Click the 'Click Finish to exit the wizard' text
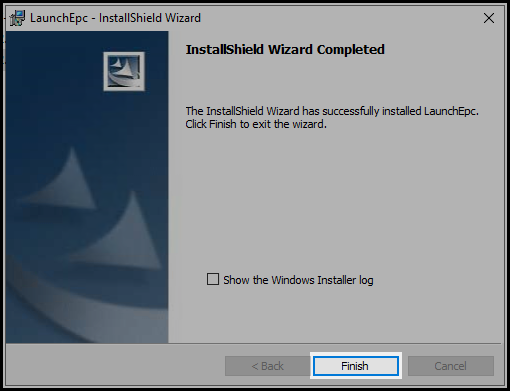 coord(256,124)
